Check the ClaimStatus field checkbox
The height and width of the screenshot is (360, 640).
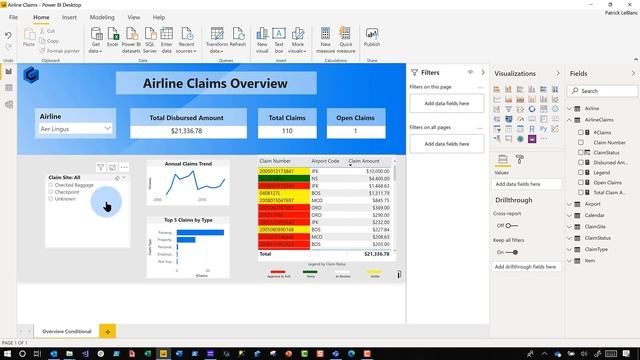click(x=581, y=152)
